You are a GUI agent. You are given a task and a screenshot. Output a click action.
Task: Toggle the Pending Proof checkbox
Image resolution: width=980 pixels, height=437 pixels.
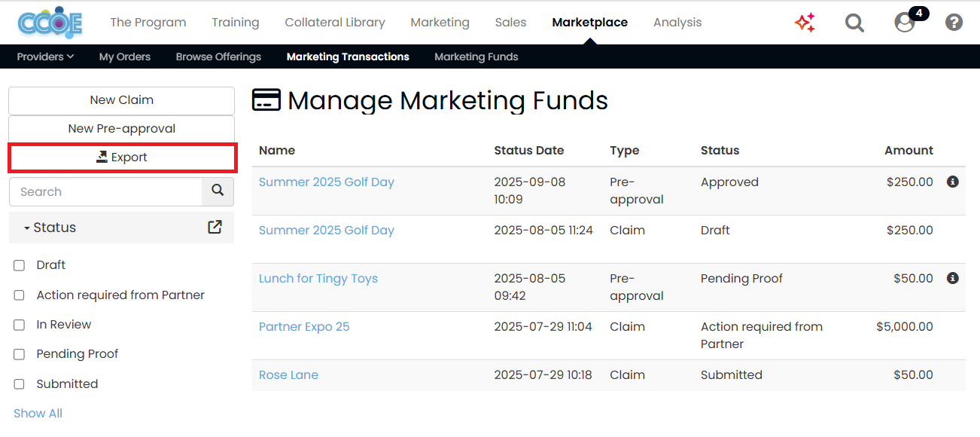pyautogui.click(x=20, y=354)
